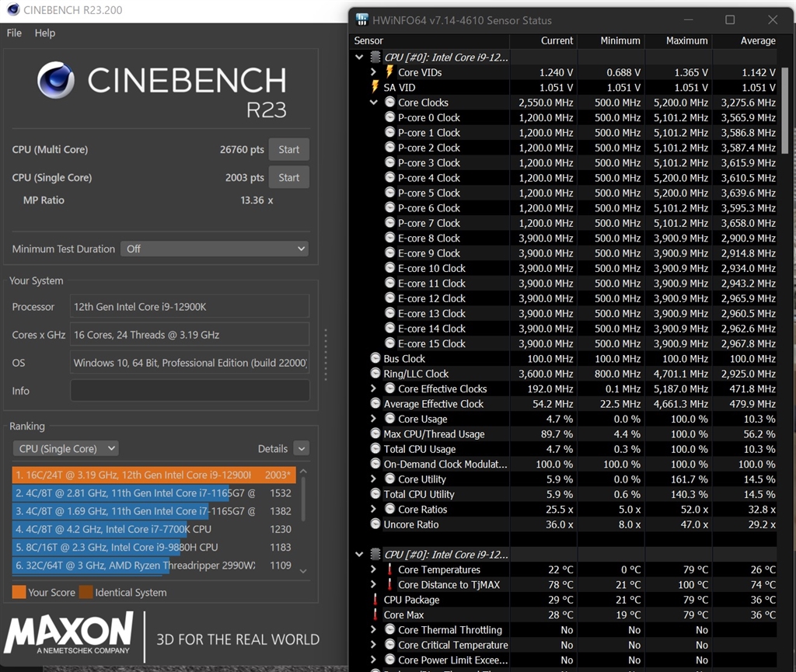The image size is (796, 672).
Task: Expand the Core Distance to TjMAX group
Action: pos(374,584)
